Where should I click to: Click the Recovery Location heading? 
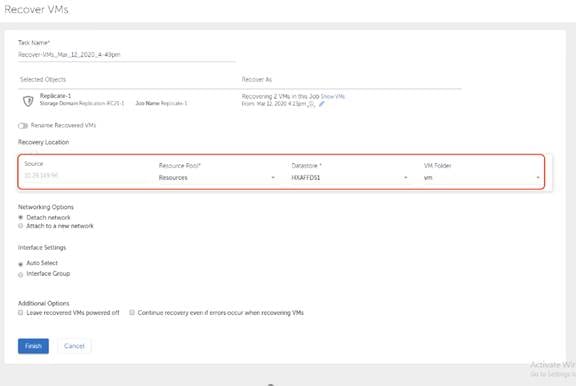pos(43,142)
